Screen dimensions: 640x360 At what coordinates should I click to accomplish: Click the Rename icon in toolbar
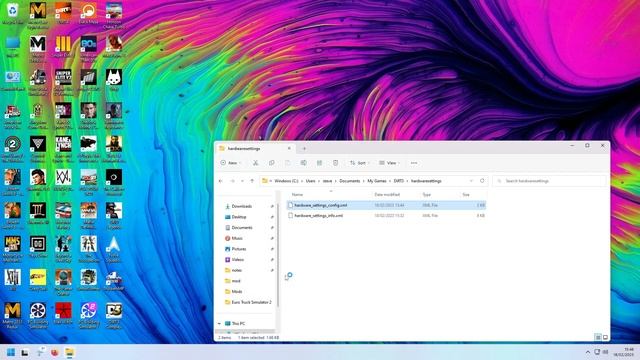point(303,163)
